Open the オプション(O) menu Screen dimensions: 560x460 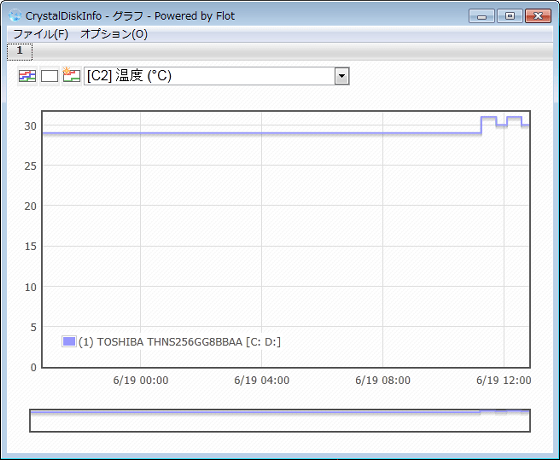[114, 34]
